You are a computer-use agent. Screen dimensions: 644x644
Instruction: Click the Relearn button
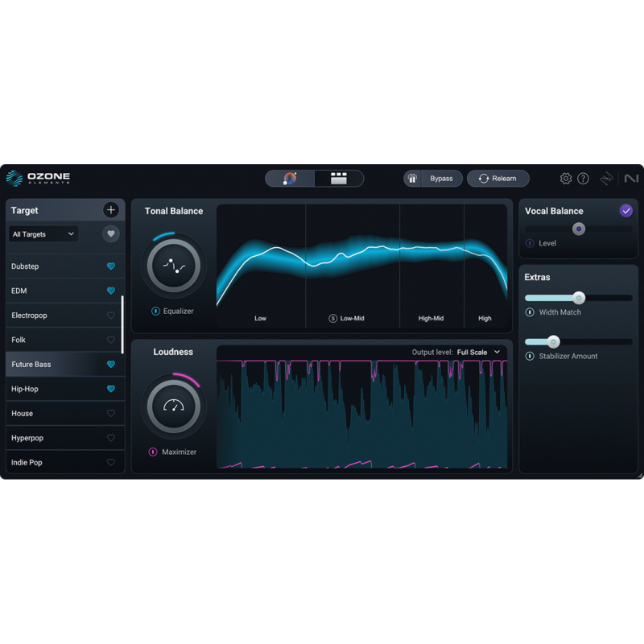point(497,178)
